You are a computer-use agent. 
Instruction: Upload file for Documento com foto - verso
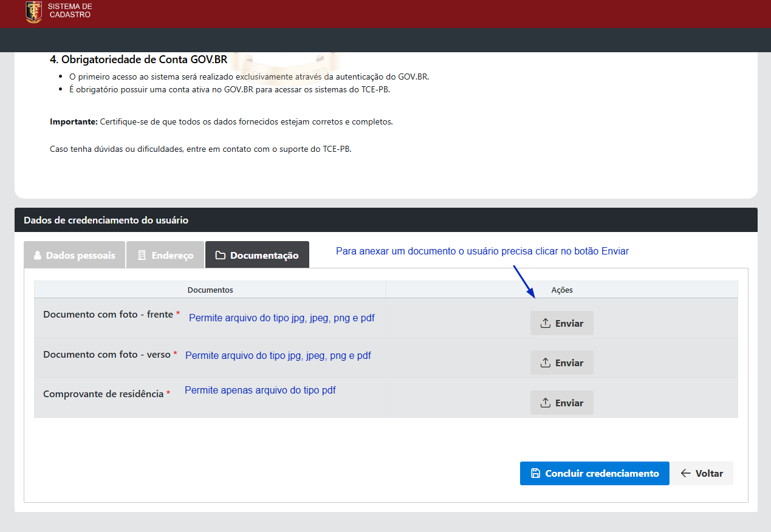click(562, 363)
